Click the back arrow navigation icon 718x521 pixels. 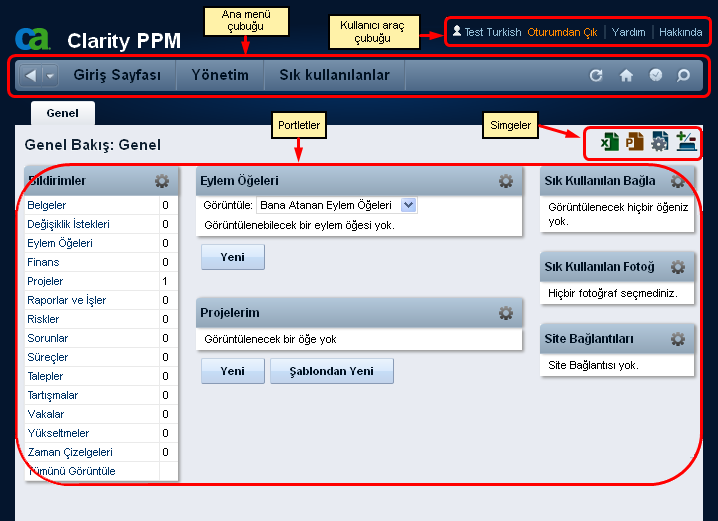point(30,75)
